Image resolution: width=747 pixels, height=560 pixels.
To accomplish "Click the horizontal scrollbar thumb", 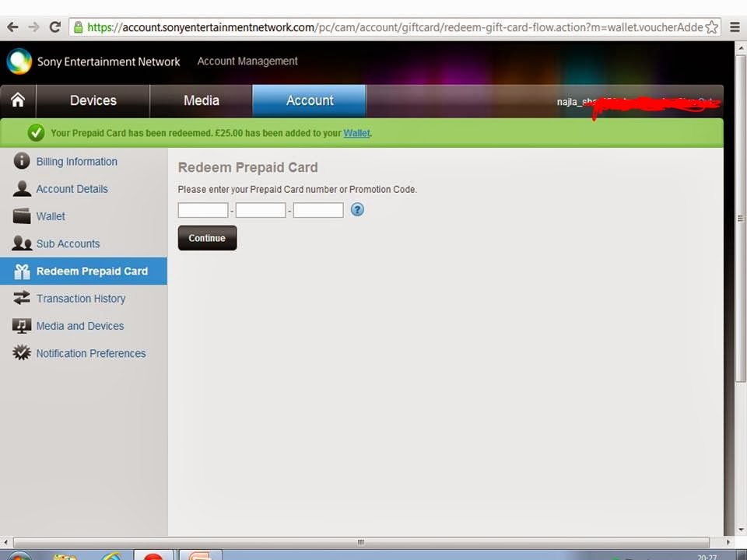I will point(361,542).
